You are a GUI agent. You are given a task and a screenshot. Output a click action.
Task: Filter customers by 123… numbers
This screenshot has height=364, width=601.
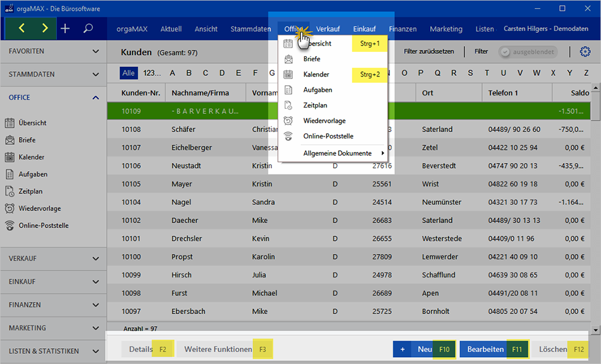[152, 73]
